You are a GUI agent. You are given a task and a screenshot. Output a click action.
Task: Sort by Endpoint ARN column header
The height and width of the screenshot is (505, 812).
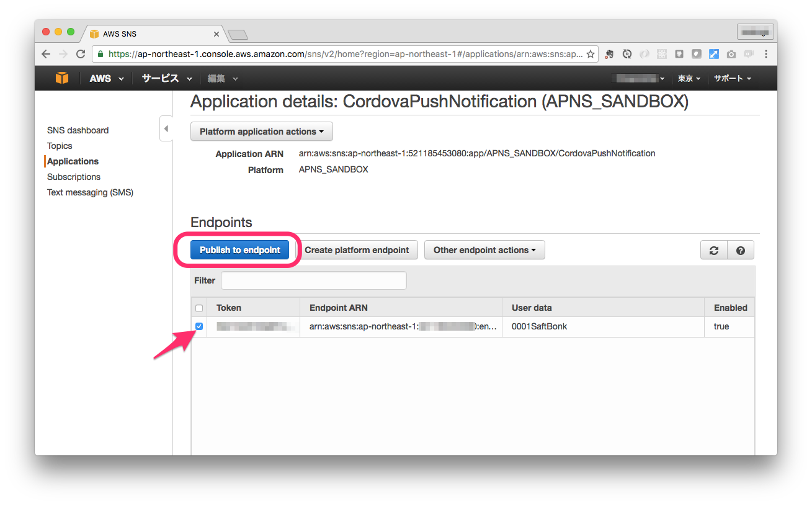point(401,308)
